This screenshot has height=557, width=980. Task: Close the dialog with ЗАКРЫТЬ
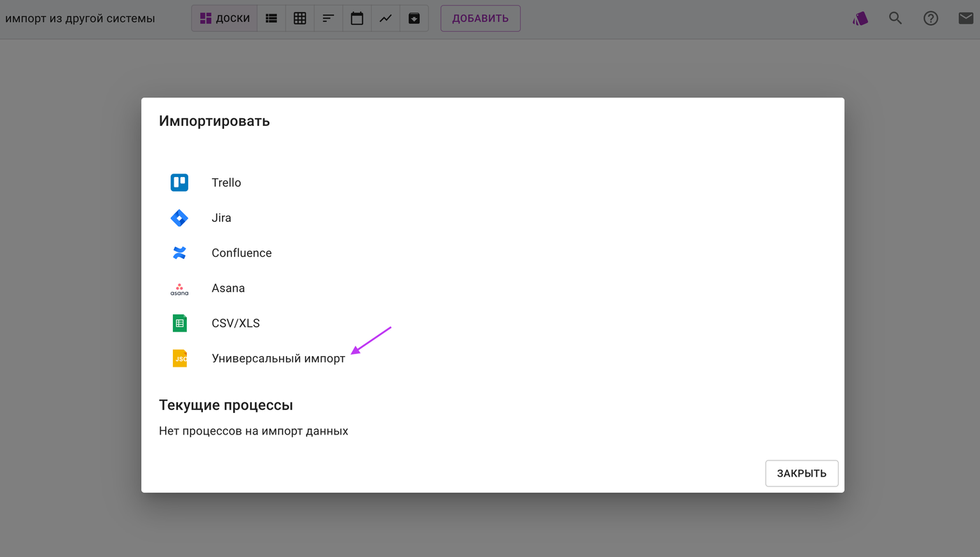[x=801, y=473]
